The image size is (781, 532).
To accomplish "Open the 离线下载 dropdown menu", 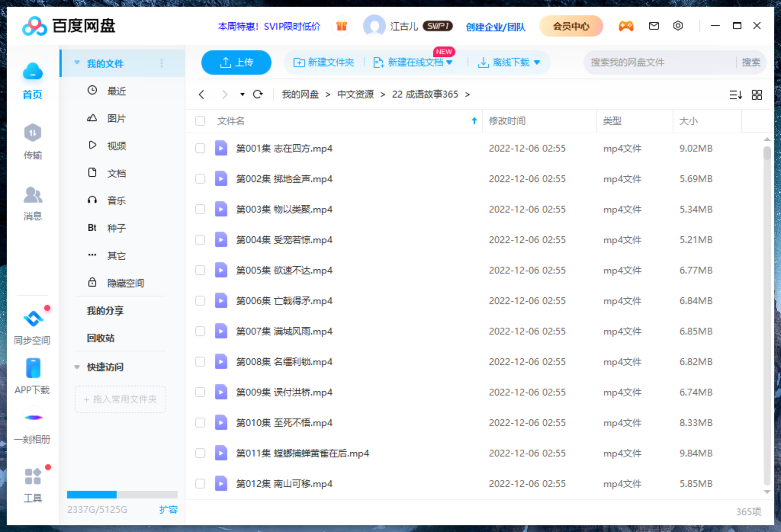I will coord(537,62).
